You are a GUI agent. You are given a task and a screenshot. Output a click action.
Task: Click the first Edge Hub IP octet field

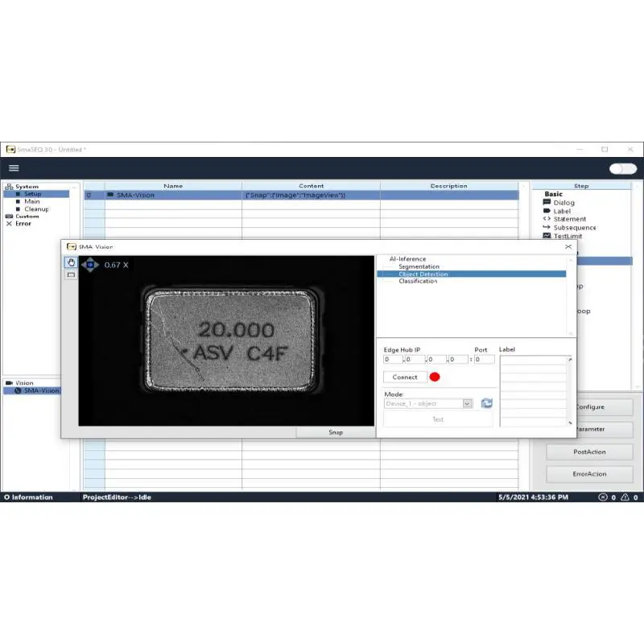click(393, 359)
